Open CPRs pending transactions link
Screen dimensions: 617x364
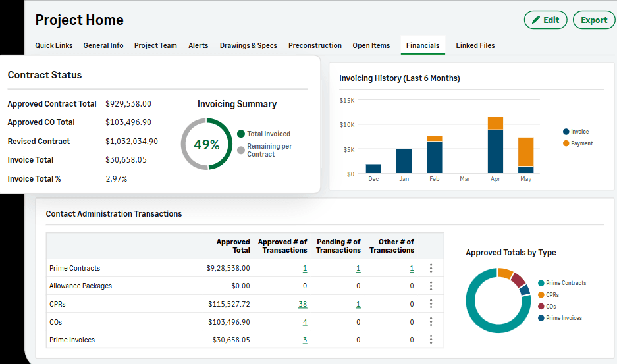click(358, 304)
